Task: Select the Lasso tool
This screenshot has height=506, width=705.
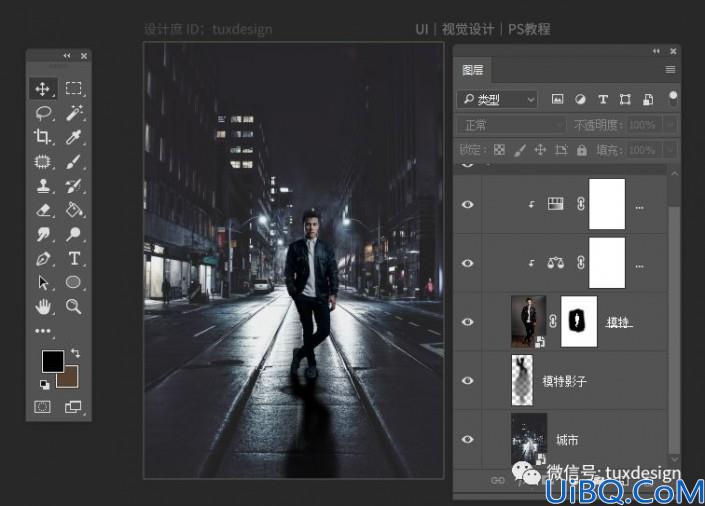Action: 43,112
